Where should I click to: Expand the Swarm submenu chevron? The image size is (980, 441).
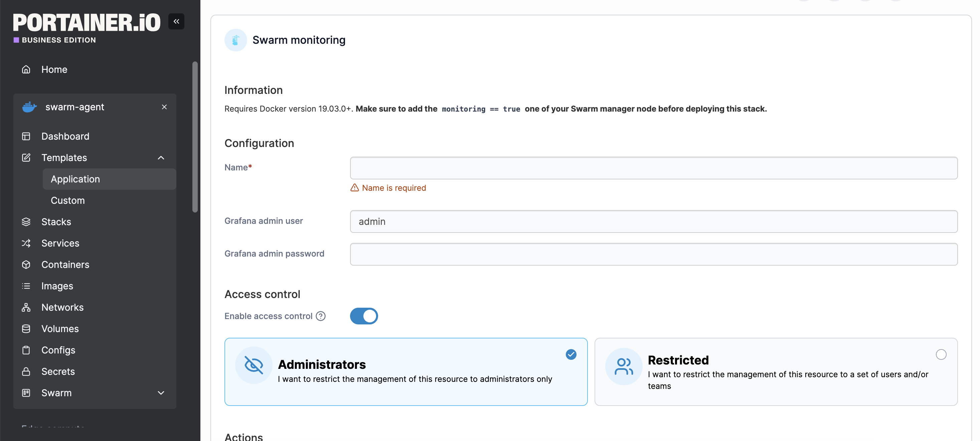click(x=161, y=393)
